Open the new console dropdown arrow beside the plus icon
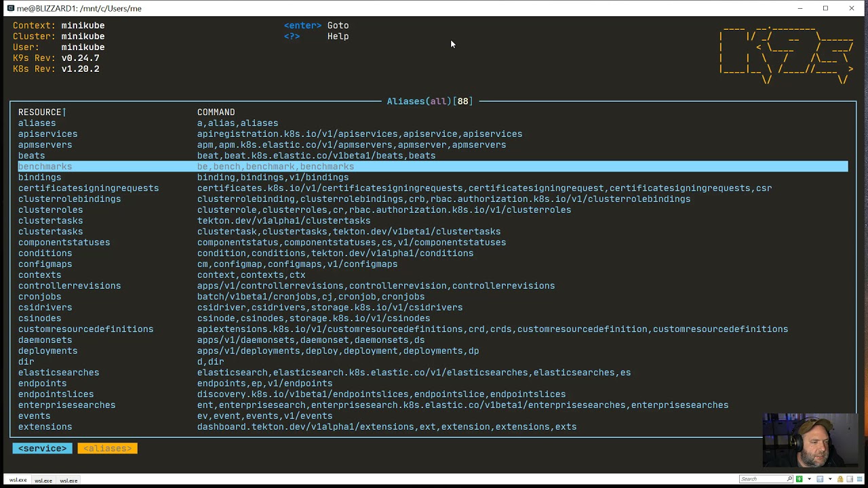 tap(809, 479)
